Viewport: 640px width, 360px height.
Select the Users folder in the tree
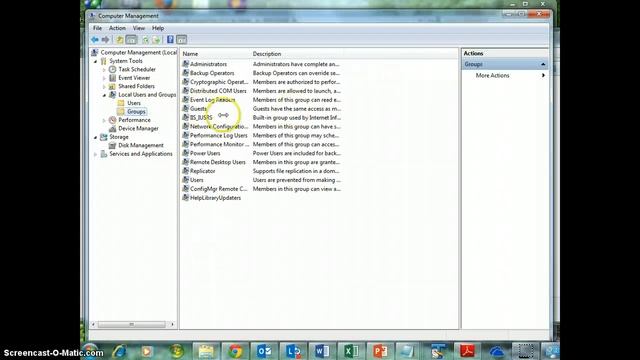tap(134, 103)
